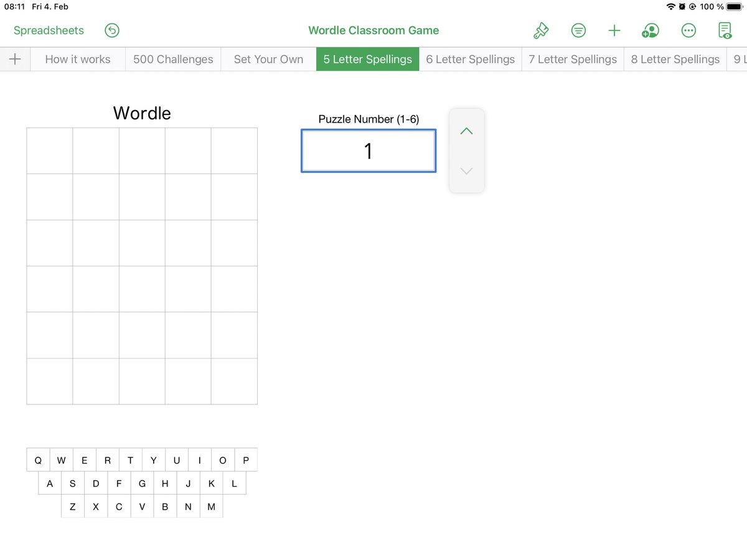Tap the D key cell
This screenshot has width=747, height=560.
(96, 483)
